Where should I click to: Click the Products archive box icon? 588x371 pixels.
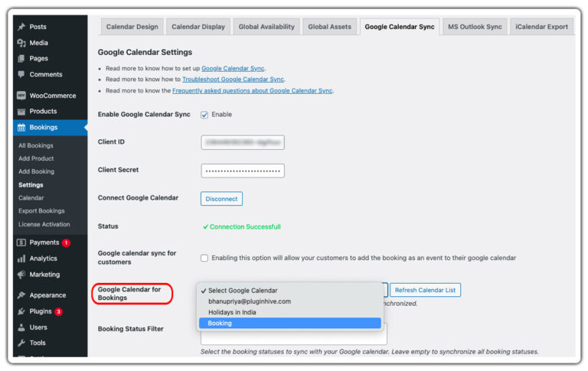click(21, 112)
